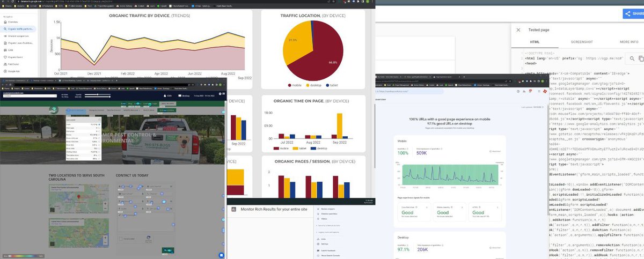Click Mobile 100% good URLs value
The width and height of the screenshot is (644, 259).
click(403, 153)
